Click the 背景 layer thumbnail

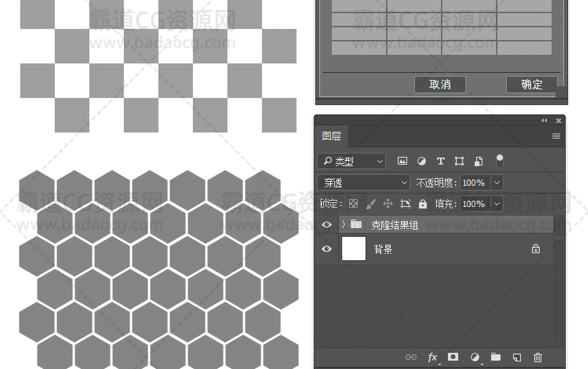(x=354, y=249)
